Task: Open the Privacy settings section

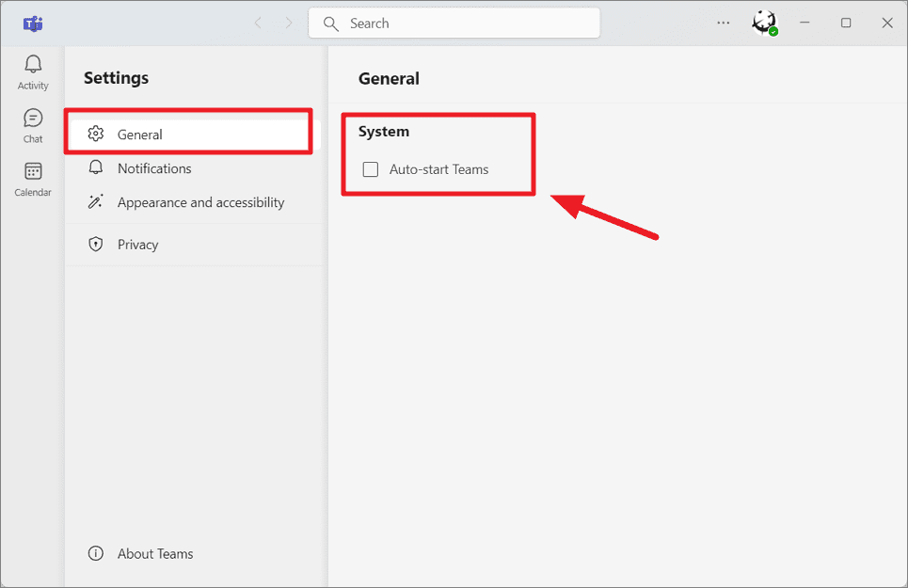Action: (193, 245)
